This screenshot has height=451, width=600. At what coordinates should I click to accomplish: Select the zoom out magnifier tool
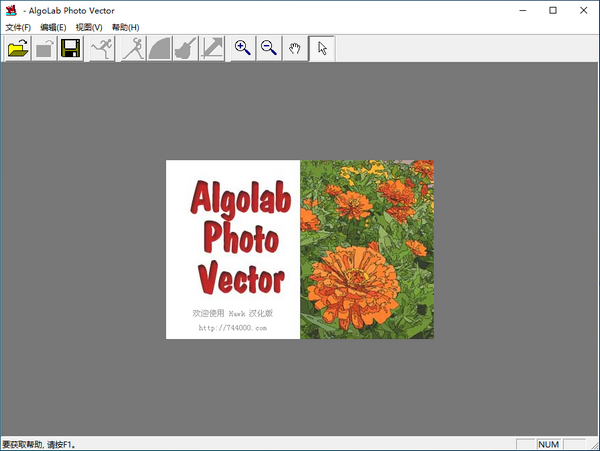(x=269, y=48)
